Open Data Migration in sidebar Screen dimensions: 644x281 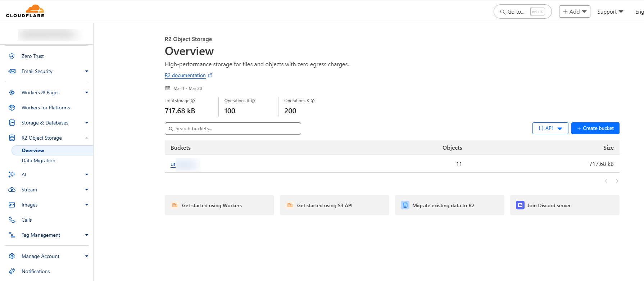click(38, 160)
